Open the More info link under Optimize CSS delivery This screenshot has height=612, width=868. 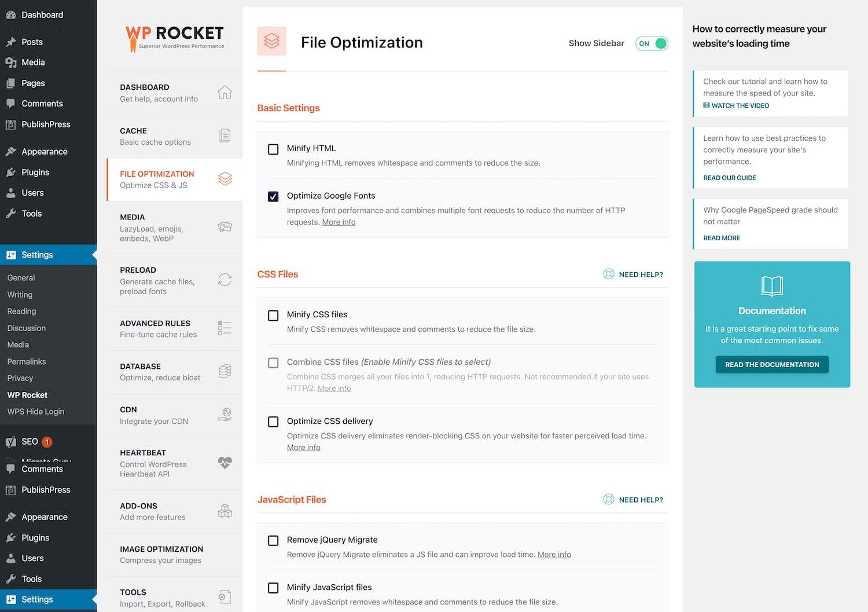pyautogui.click(x=303, y=447)
